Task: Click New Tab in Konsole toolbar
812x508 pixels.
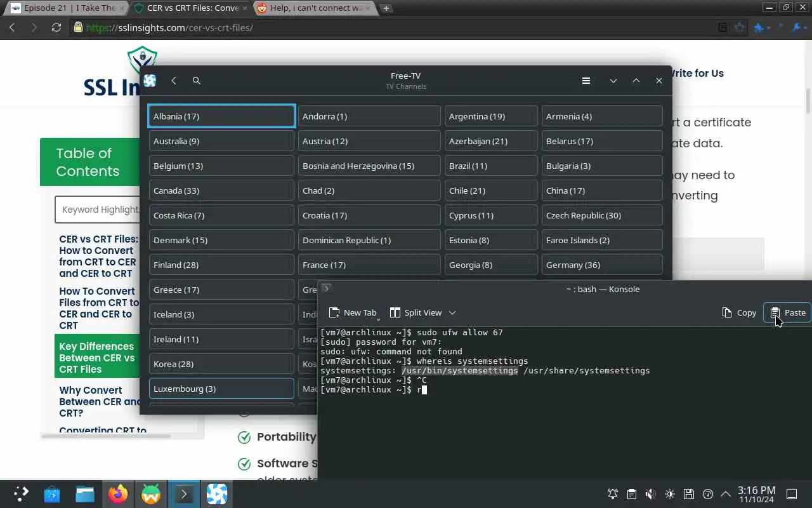Action: 353,312
